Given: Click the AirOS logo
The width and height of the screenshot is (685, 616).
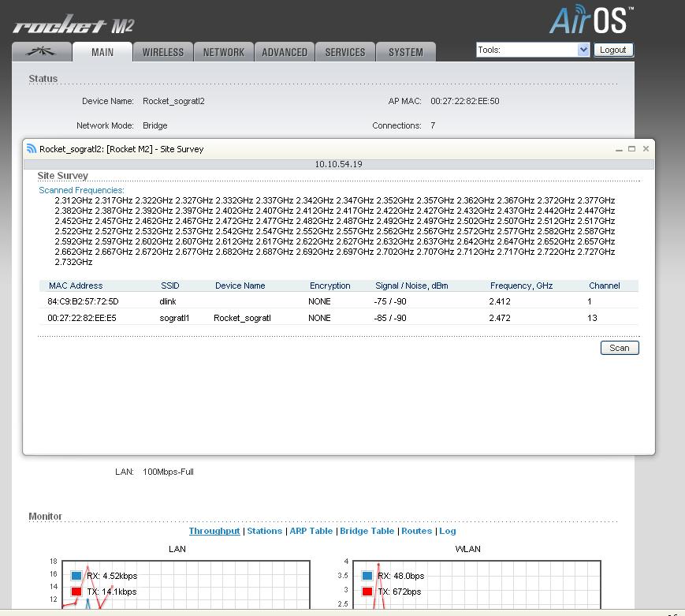Looking at the screenshot, I should pyautogui.click(x=590, y=21).
